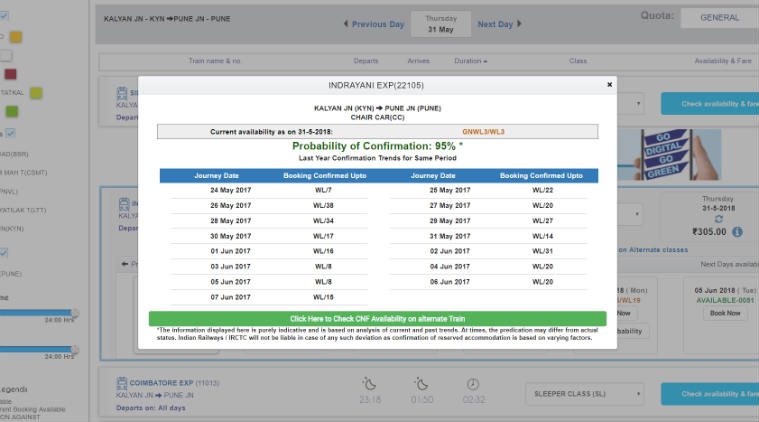Toggle the checkbox above the AD(BSR) station label

(x=10, y=133)
